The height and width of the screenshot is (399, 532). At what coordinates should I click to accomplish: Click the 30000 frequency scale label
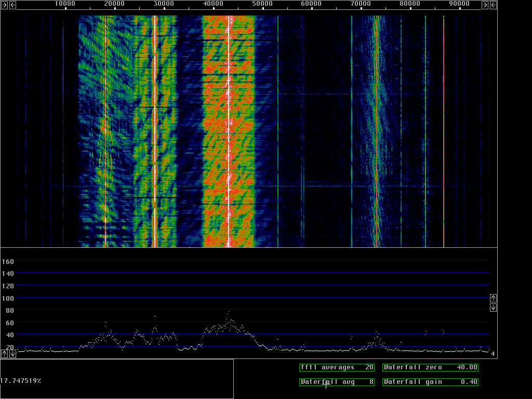(x=164, y=4)
